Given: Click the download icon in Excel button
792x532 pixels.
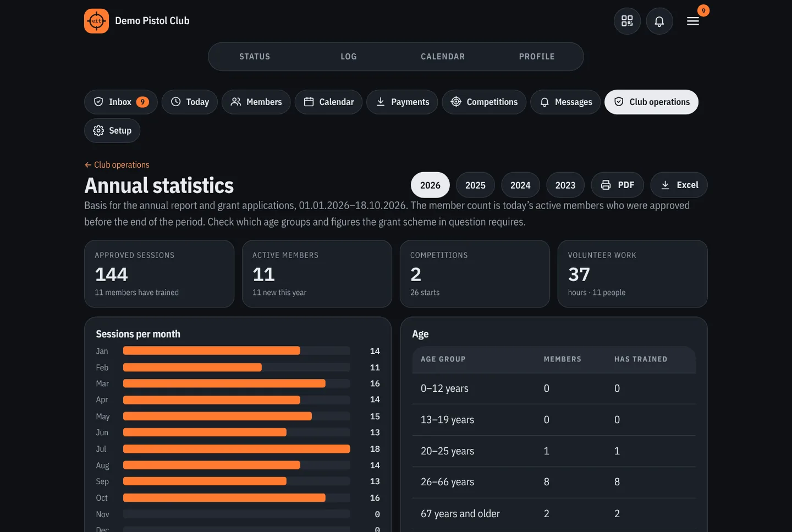Looking at the screenshot, I should [665, 185].
